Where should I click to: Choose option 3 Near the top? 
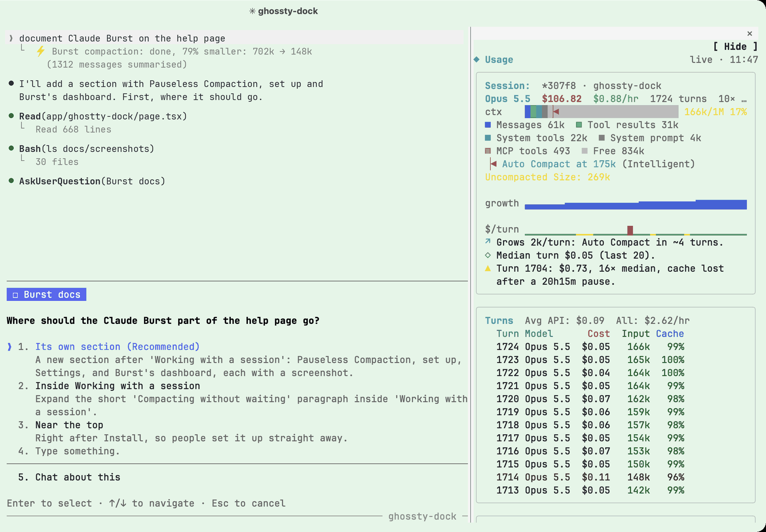tap(69, 425)
